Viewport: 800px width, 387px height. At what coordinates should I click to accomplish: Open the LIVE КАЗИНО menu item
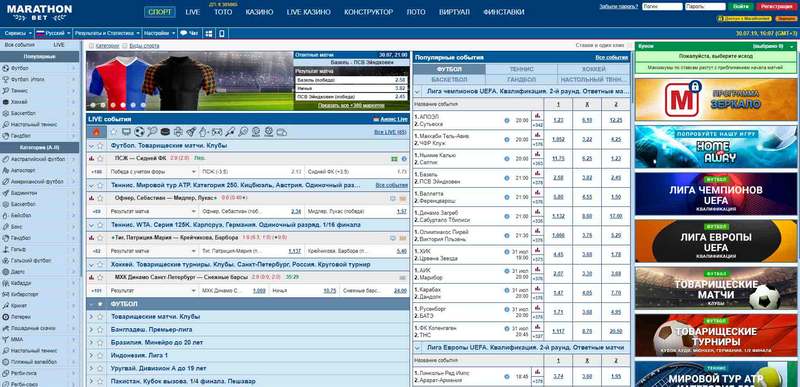coord(309,12)
